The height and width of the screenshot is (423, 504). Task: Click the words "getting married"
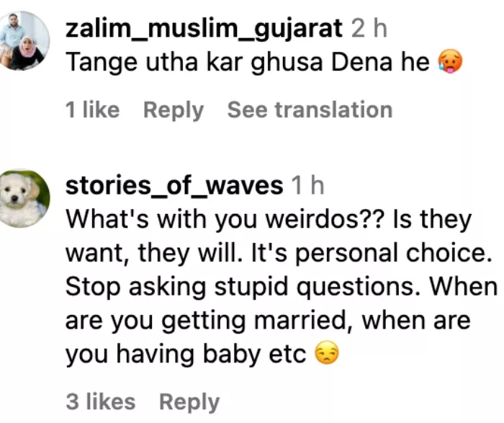254,320
